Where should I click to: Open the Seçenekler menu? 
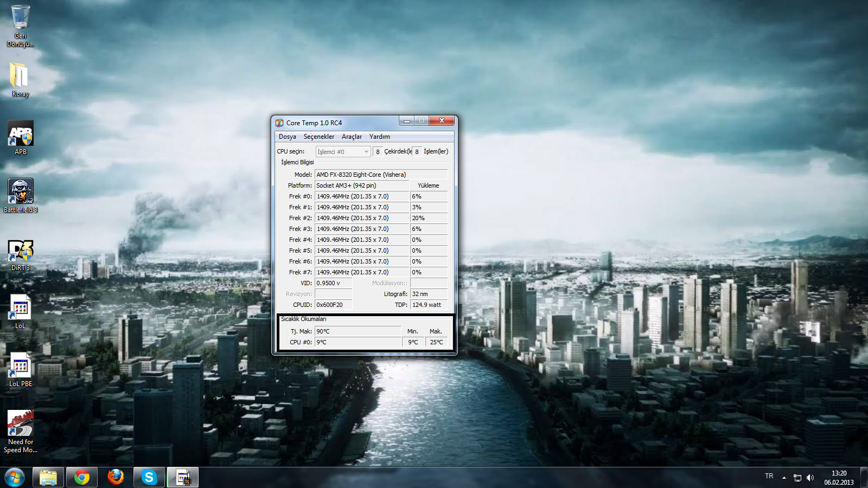pyautogui.click(x=319, y=137)
